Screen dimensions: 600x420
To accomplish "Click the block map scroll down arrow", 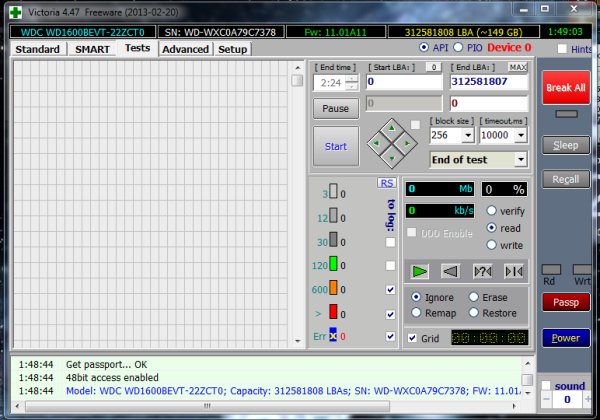I will (298, 341).
